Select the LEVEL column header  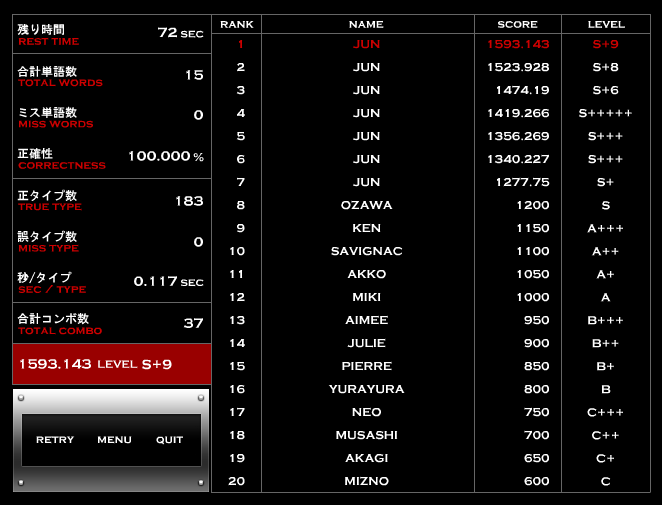pos(606,24)
